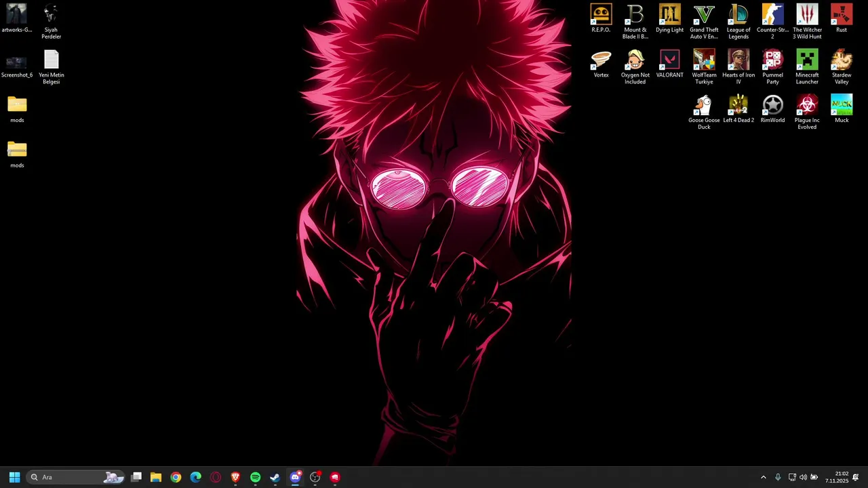The image size is (868, 488).
Task: Open the clock showing 21:02
Action: click(x=837, y=477)
